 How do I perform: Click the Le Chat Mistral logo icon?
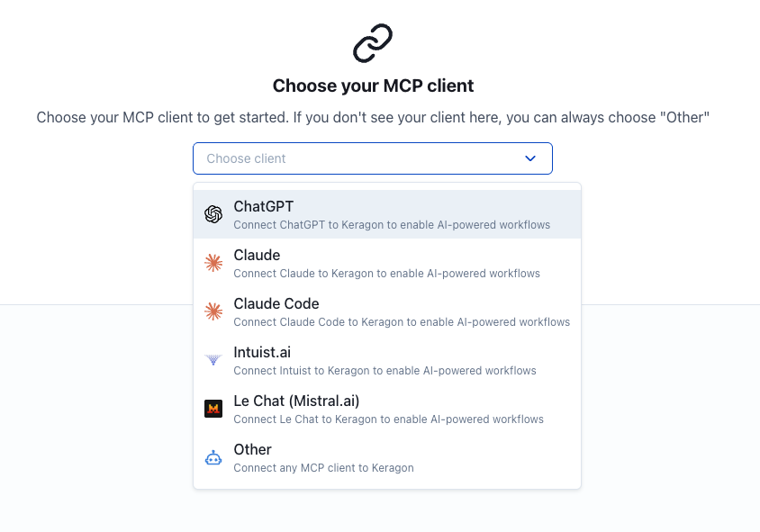click(x=213, y=409)
